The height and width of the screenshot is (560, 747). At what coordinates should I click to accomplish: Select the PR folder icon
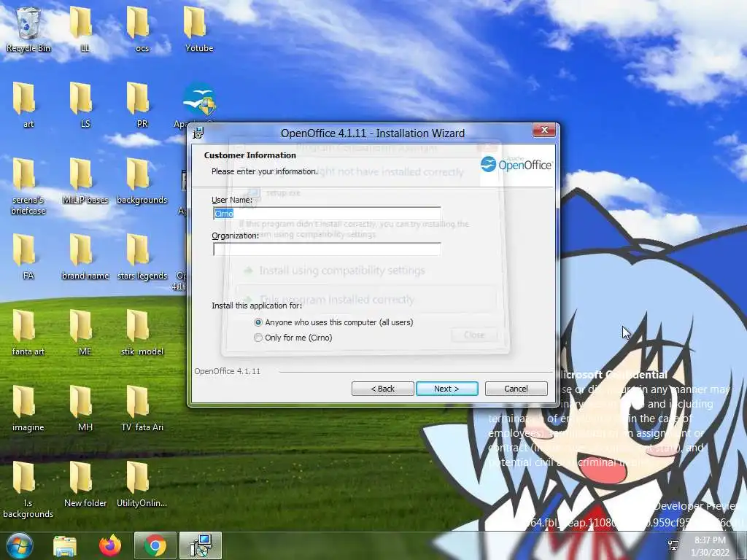tap(142, 105)
